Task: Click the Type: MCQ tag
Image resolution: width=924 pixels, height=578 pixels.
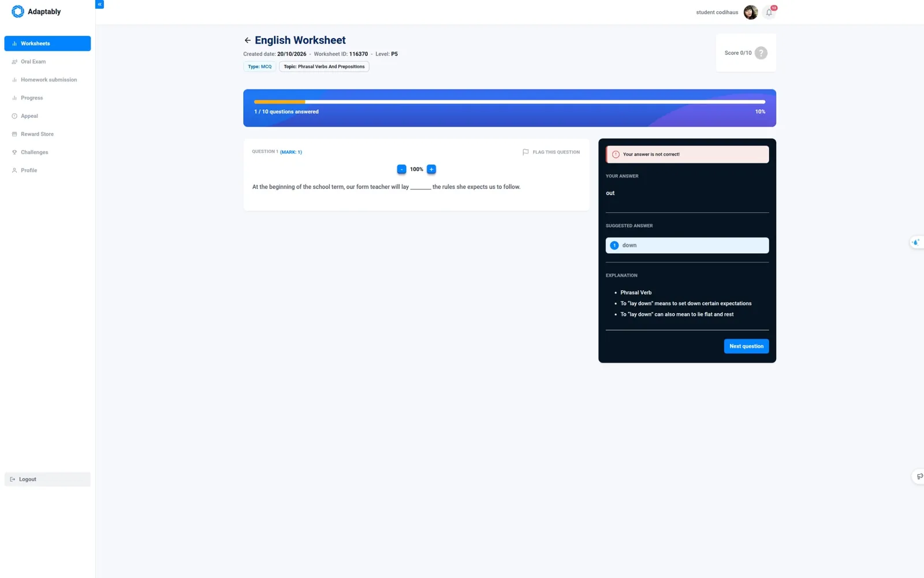Action: [260, 66]
